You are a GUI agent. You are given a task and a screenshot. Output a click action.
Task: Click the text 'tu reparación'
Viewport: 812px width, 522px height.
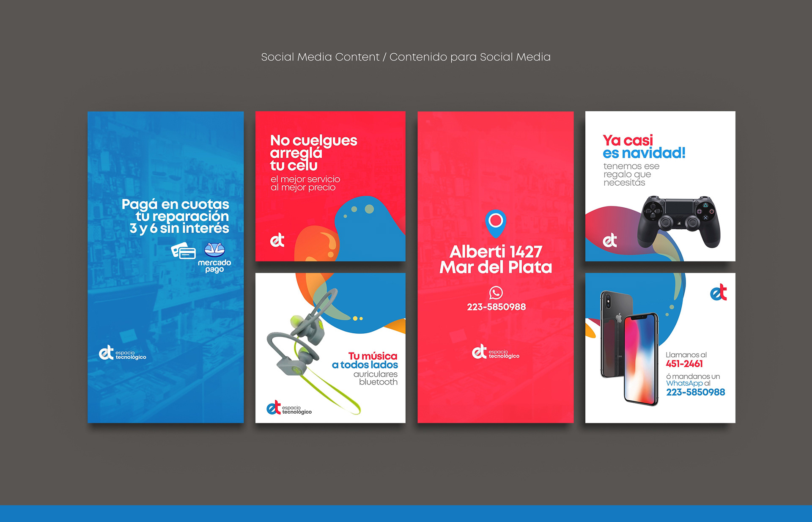point(182,216)
